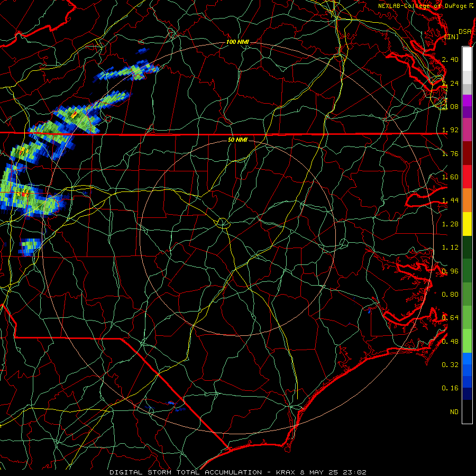476x476 pixels.
Task: Click the 2.08 legend value
Action: 450,106
